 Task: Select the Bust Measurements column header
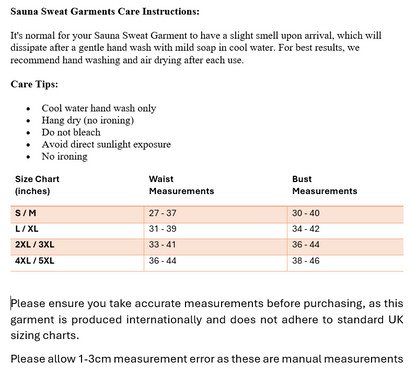coord(325,185)
